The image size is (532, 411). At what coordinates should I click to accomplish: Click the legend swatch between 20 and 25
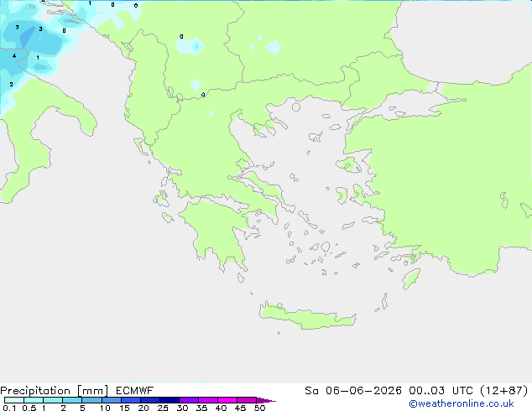150,400
